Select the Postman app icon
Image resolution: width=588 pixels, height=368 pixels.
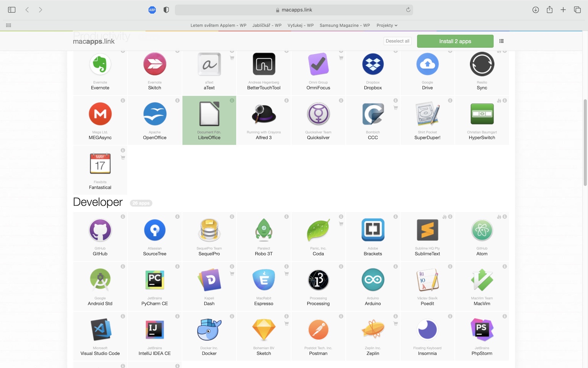(318, 330)
